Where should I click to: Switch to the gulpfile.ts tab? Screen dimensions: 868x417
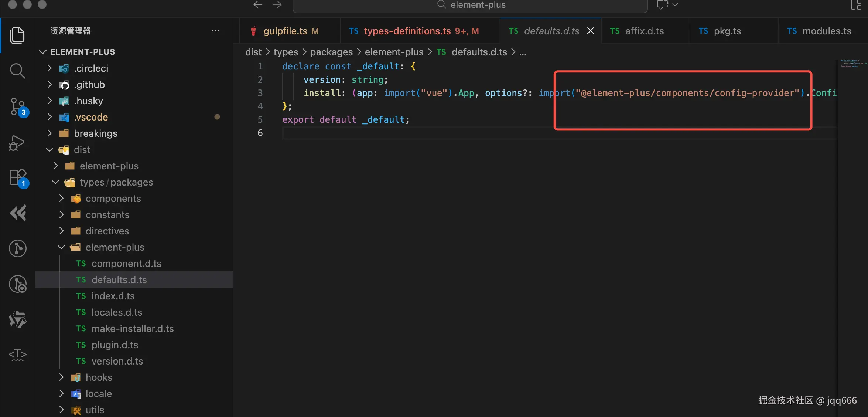[x=286, y=31]
